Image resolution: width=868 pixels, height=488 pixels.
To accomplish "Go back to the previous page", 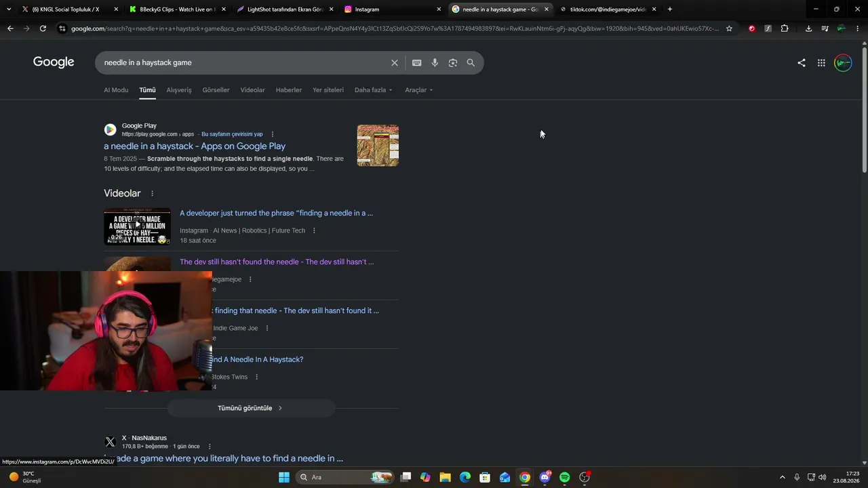I will [x=10, y=28].
